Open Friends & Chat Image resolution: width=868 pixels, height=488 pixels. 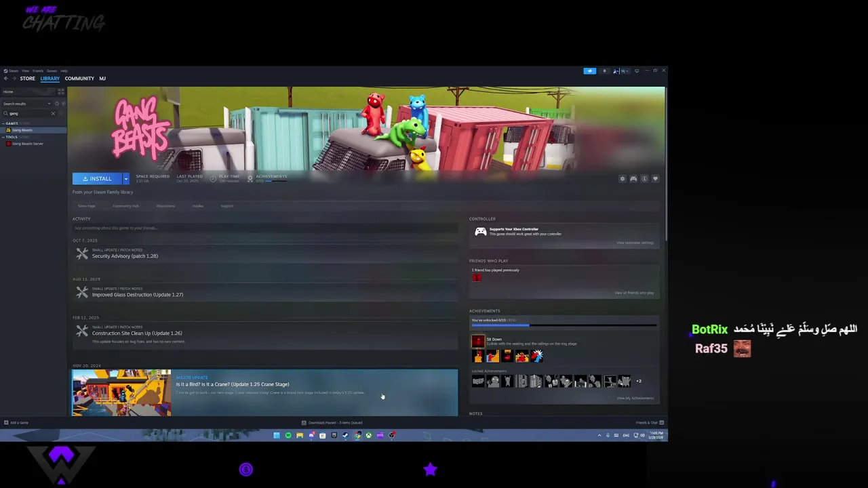coord(650,423)
